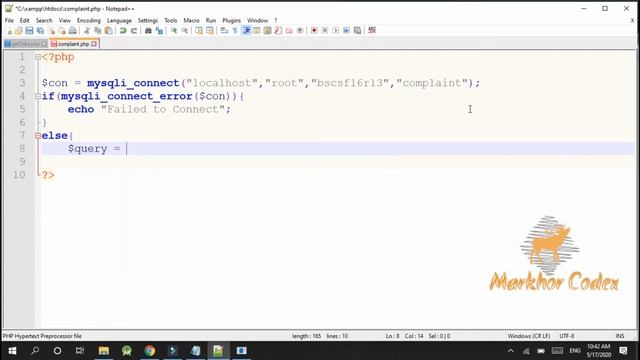This screenshot has height=360, width=640.
Task: Click Save Recorded Macro icon
Action: (x=358, y=31)
